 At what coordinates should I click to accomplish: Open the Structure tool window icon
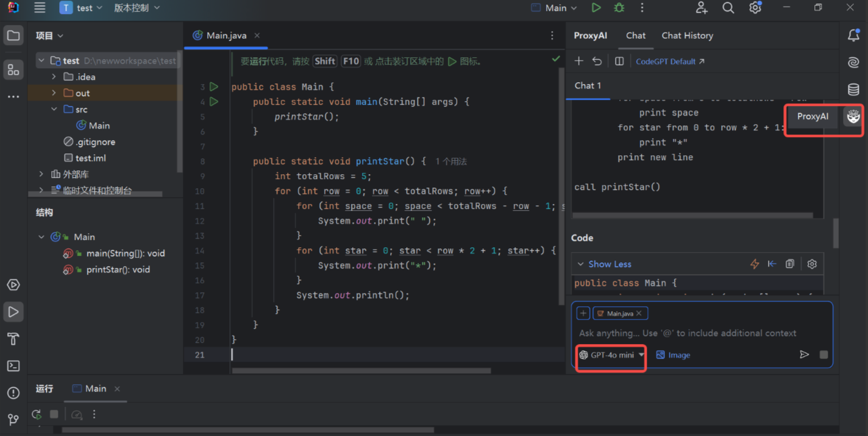point(13,70)
